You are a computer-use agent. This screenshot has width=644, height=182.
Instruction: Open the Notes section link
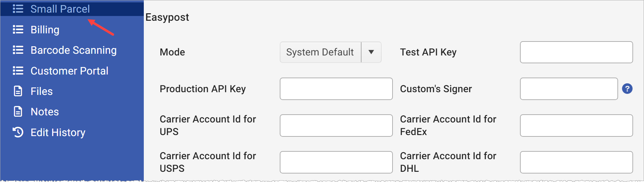click(x=45, y=112)
